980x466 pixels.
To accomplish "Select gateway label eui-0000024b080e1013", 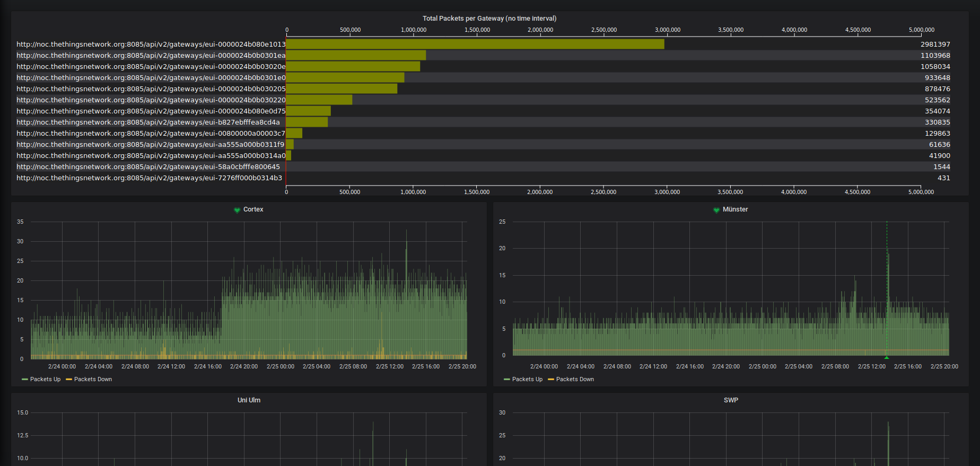I will [151, 45].
